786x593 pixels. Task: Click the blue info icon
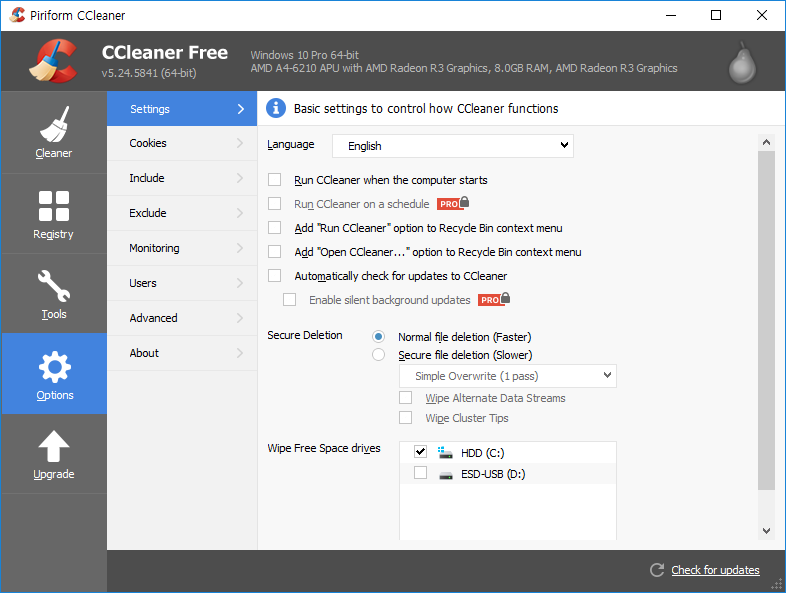[x=276, y=108]
